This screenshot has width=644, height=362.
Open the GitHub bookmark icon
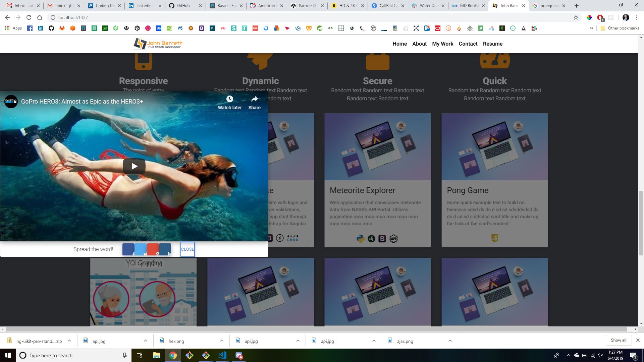[51, 28]
